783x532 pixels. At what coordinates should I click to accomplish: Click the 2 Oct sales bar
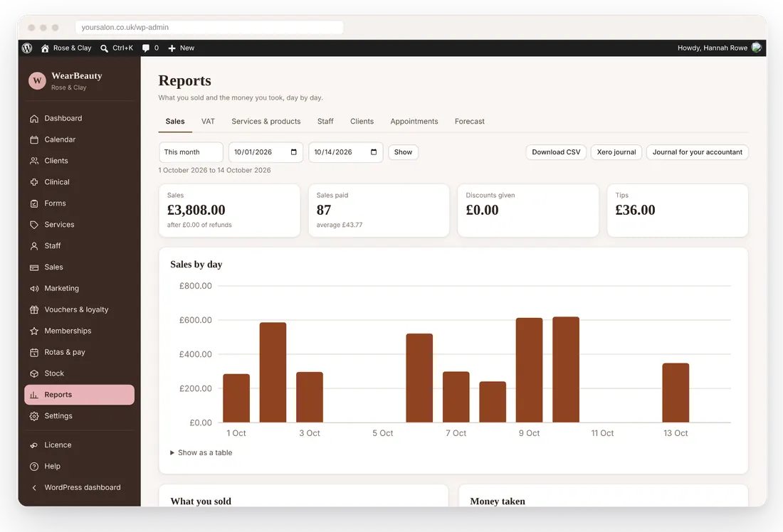(x=273, y=372)
